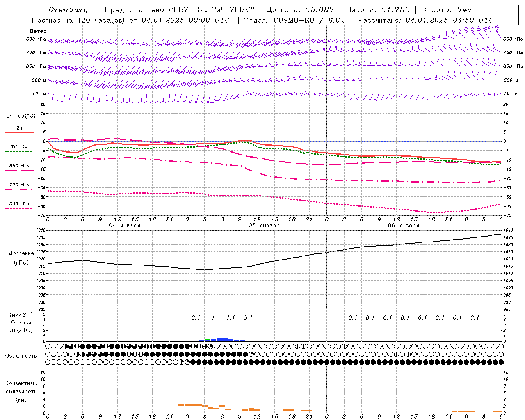Click the 'Ветер' wind panel label

click(x=38, y=31)
